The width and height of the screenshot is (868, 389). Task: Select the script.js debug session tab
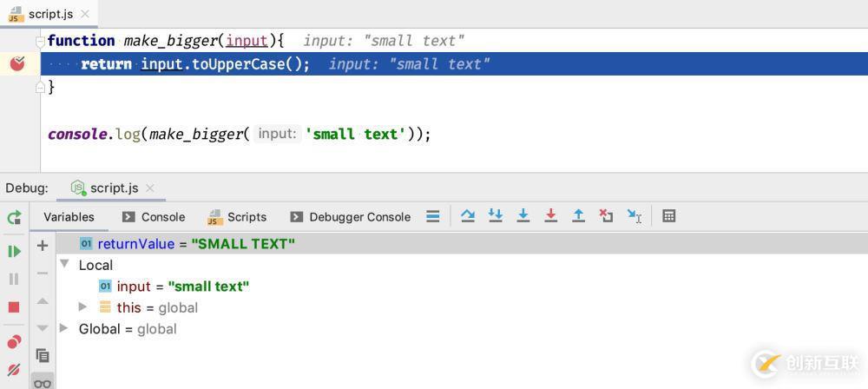[x=111, y=188]
